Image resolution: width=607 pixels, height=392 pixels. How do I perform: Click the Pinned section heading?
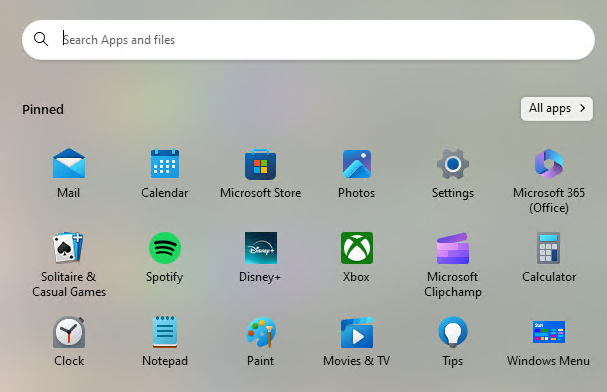43,110
